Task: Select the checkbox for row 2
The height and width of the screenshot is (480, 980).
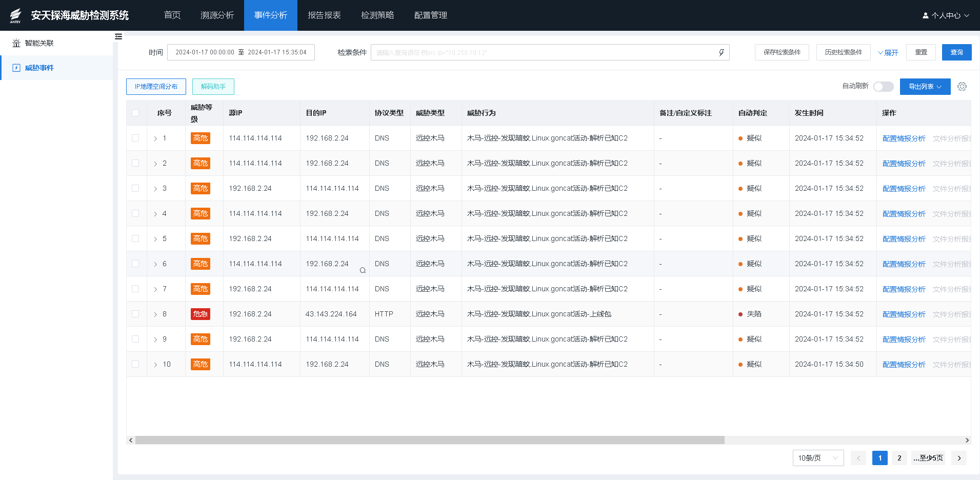Action: point(135,163)
